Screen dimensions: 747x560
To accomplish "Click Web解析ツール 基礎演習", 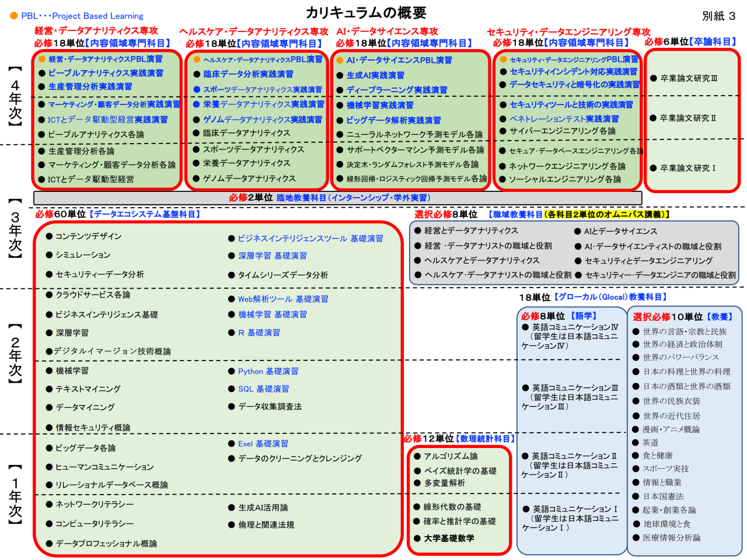I will pos(283,299).
